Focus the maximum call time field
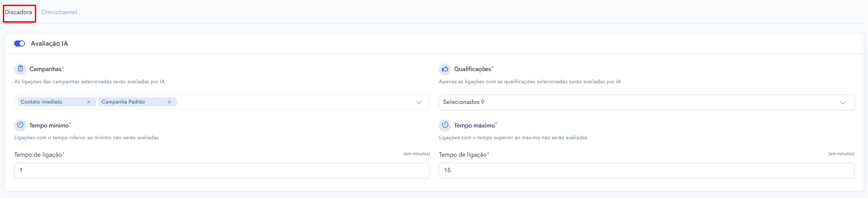The image size is (868, 198). coord(646,170)
